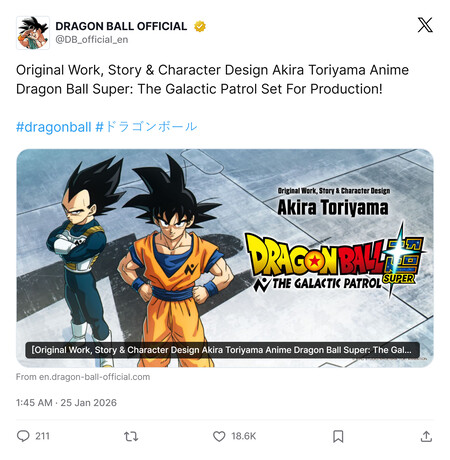Click the gold verified badge
This screenshot has width=450, height=460.
(x=200, y=26)
